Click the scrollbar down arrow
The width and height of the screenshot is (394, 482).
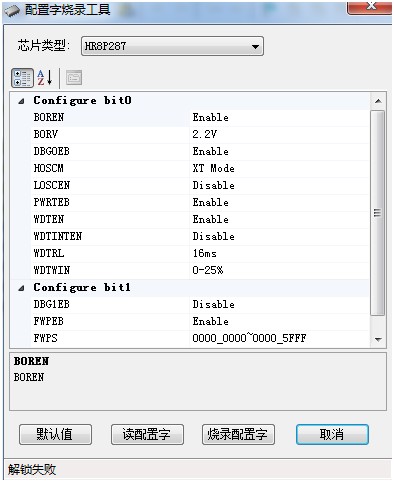(x=378, y=339)
